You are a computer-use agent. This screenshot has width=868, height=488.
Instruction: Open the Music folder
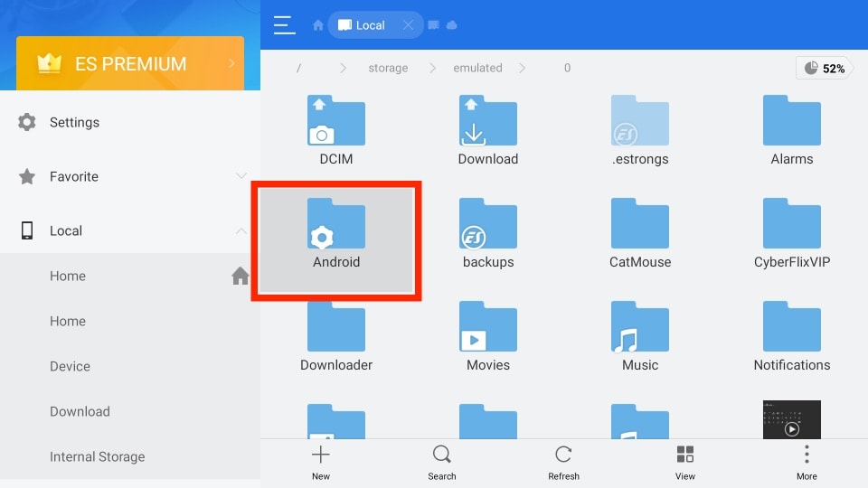640,337
